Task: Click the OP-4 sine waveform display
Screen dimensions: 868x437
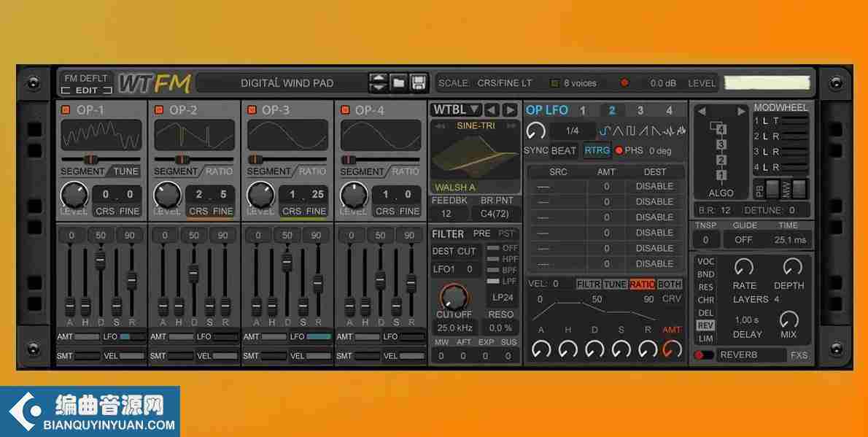Action: (380, 135)
